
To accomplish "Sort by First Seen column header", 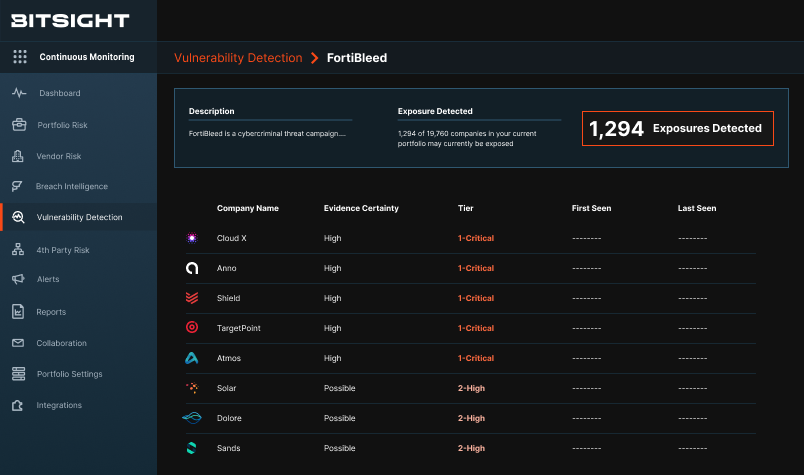I will coord(591,208).
